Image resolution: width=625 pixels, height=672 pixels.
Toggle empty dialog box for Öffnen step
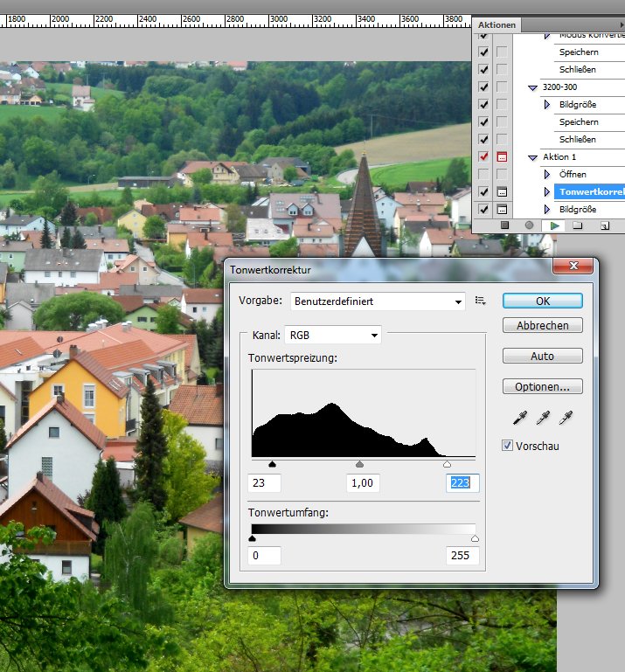[x=502, y=174]
